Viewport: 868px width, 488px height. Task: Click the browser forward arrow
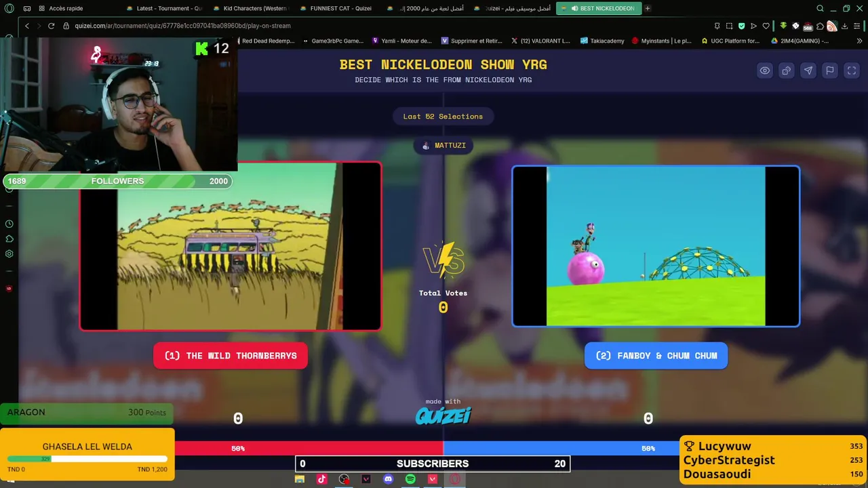point(39,26)
